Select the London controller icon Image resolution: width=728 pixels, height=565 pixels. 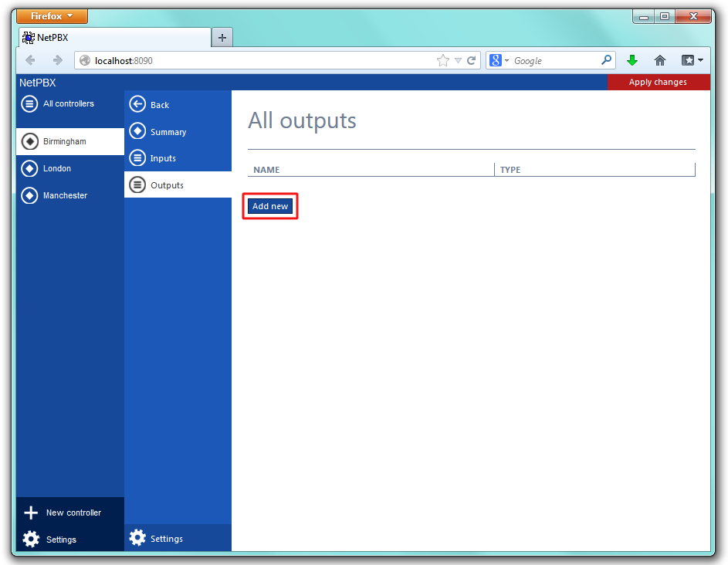[29, 168]
